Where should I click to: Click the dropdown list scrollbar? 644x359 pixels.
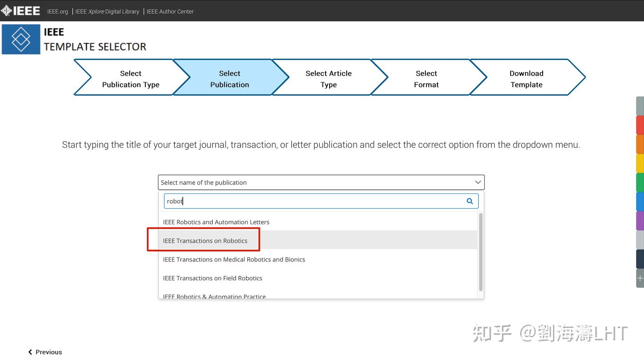pyautogui.click(x=481, y=252)
